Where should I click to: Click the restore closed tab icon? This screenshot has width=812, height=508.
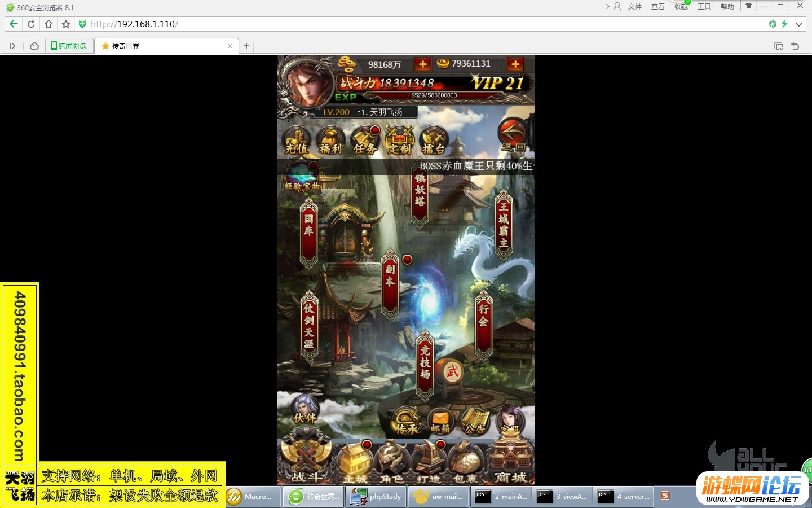point(795,46)
